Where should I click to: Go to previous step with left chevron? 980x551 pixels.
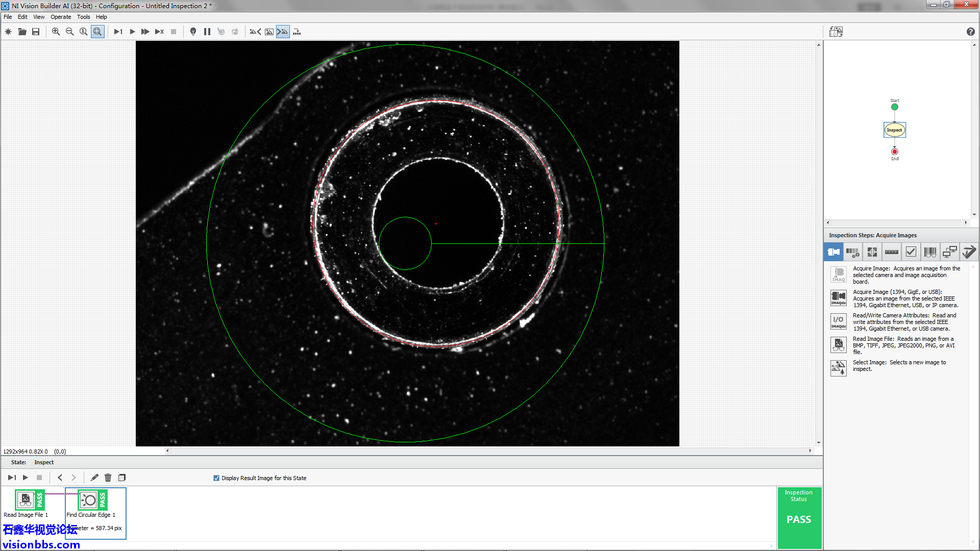coord(60,478)
